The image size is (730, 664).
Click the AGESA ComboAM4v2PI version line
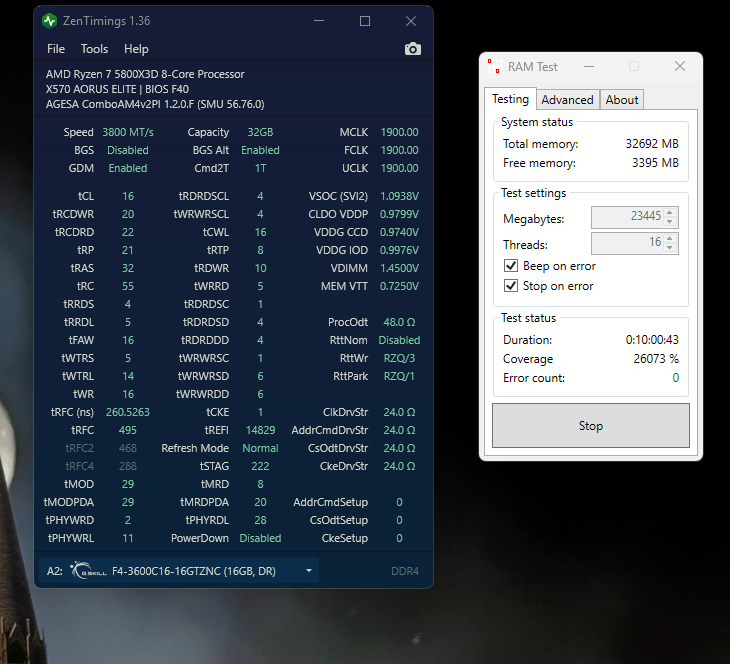(x=155, y=104)
